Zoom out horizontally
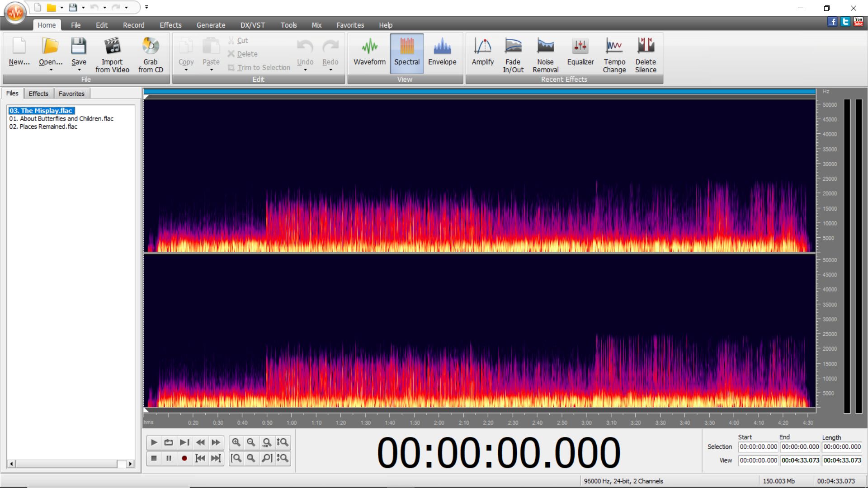This screenshot has height=488, width=868. pos(251,442)
